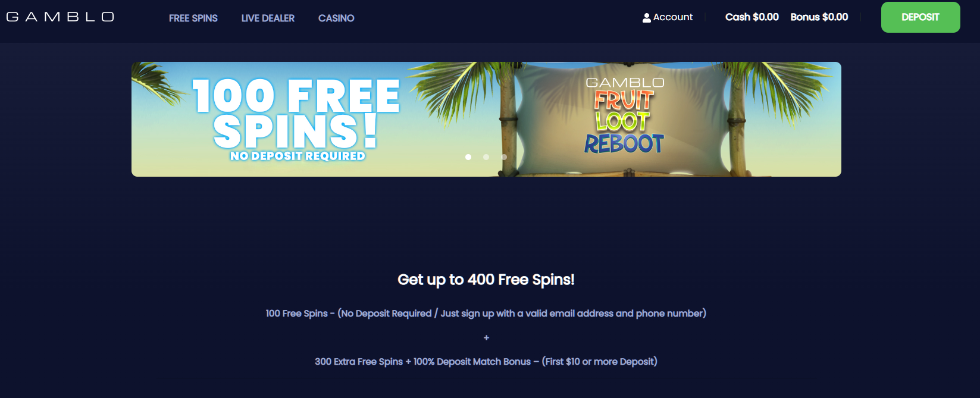Screen dimensions: 980x398
Task: View the Cash $0.00 balance
Action: click(752, 17)
